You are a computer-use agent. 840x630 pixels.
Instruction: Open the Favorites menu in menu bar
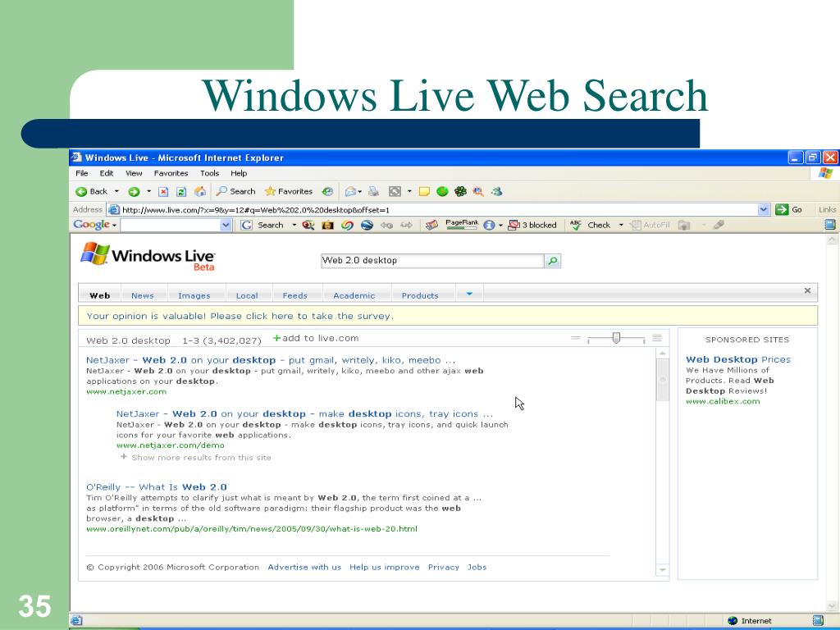[x=171, y=173]
